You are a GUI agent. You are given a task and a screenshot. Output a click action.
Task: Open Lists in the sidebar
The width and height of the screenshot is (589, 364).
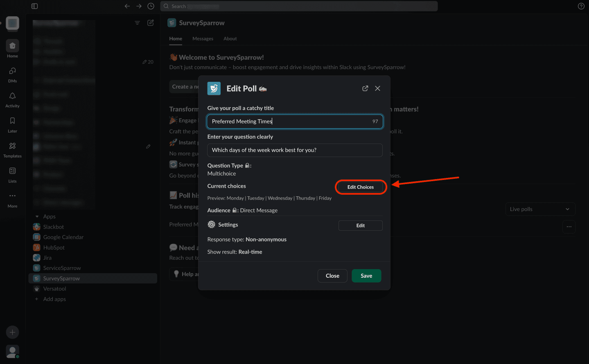click(12, 174)
